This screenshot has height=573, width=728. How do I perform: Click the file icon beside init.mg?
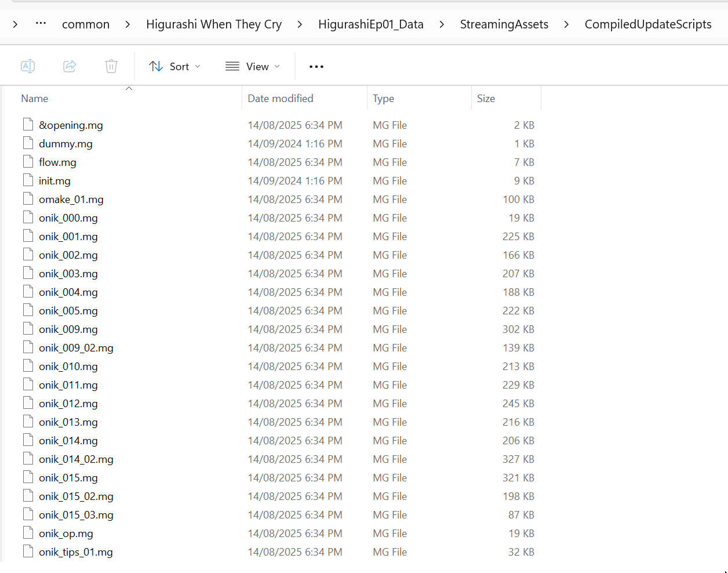coord(28,180)
